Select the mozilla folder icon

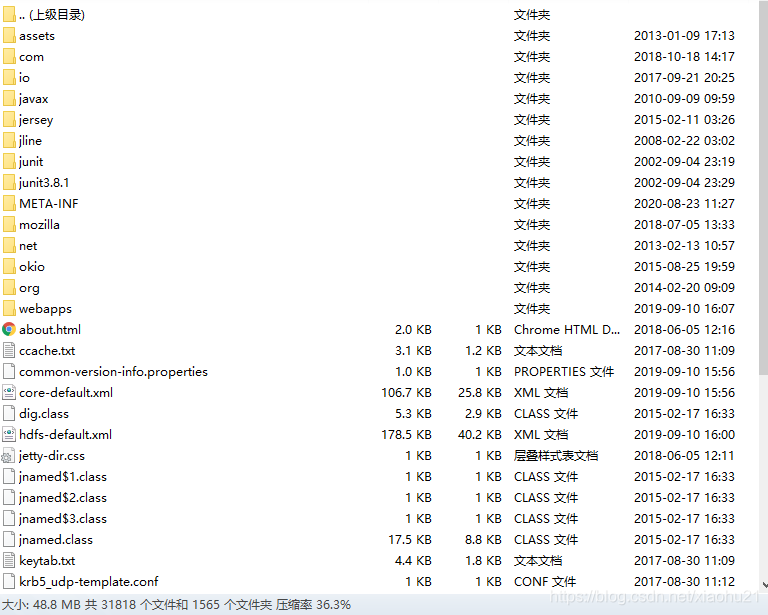click(9, 225)
